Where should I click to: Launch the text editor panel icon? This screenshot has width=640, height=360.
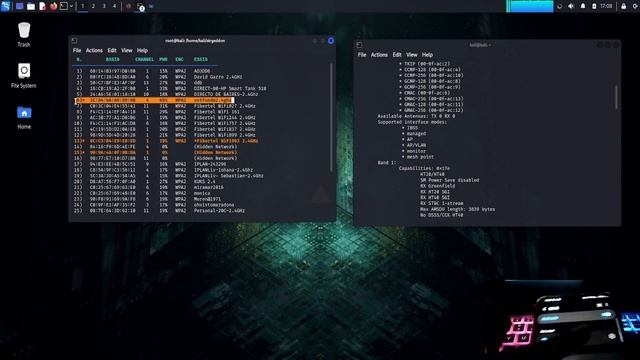point(42,6)
